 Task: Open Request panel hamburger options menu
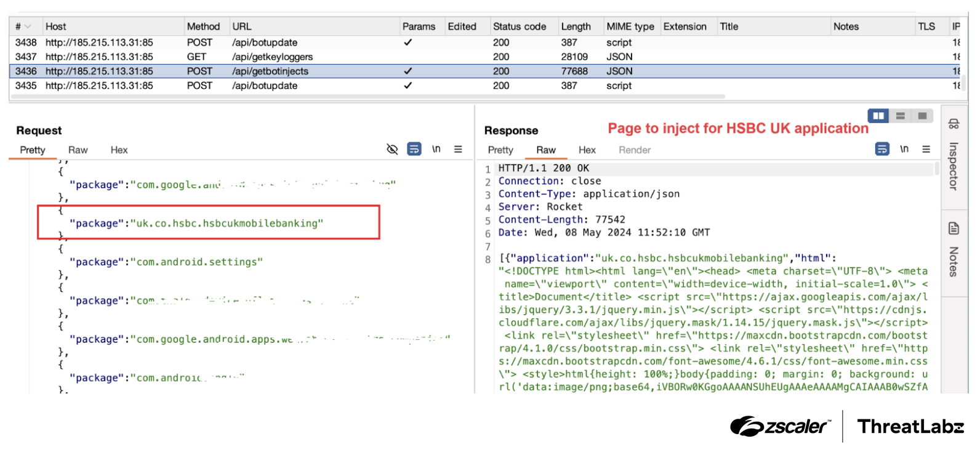(x=458, y=149)
